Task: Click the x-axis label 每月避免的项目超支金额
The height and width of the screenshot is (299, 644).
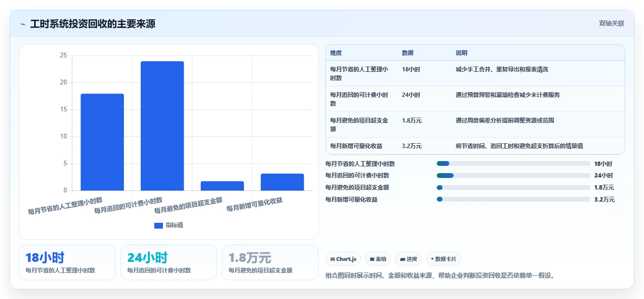Action: tap(188, 205)
